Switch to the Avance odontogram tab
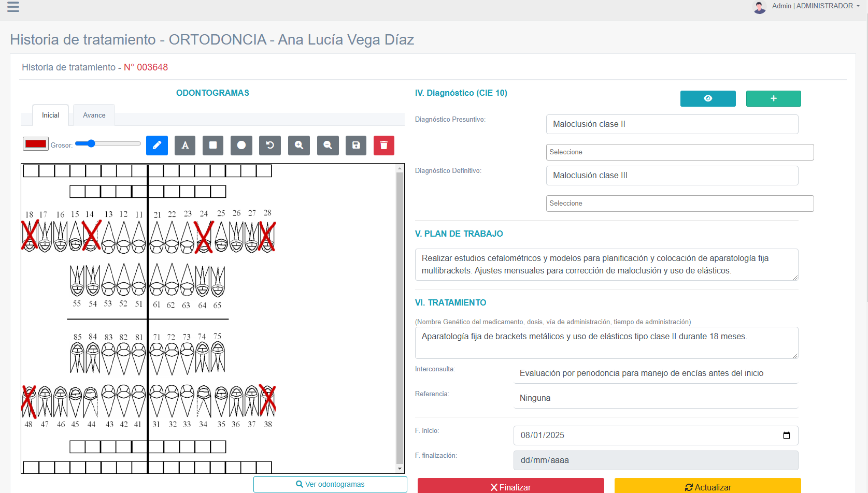This screenshot has height=493, width=868. [x=93, y=115]
